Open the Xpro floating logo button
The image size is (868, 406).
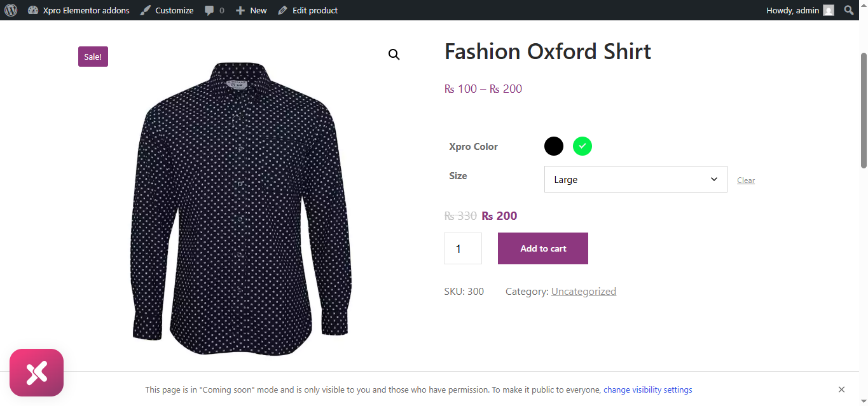pos(37,373)
